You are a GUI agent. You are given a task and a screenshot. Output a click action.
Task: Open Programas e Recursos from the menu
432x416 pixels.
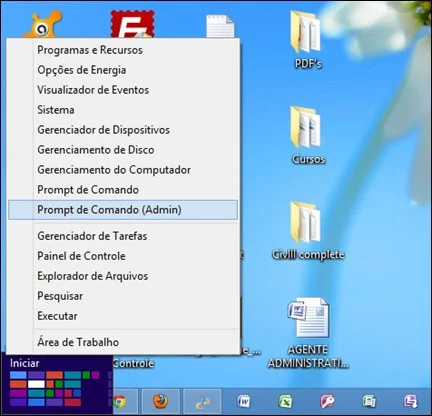(x=123, y=50)
